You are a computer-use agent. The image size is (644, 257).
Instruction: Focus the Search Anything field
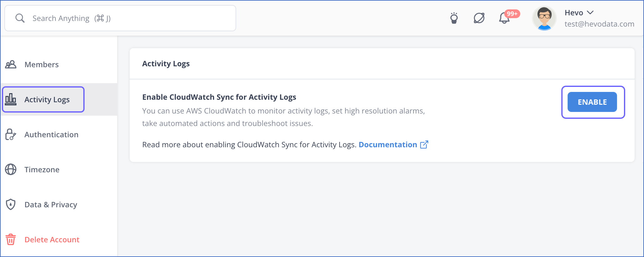point(120,18)
